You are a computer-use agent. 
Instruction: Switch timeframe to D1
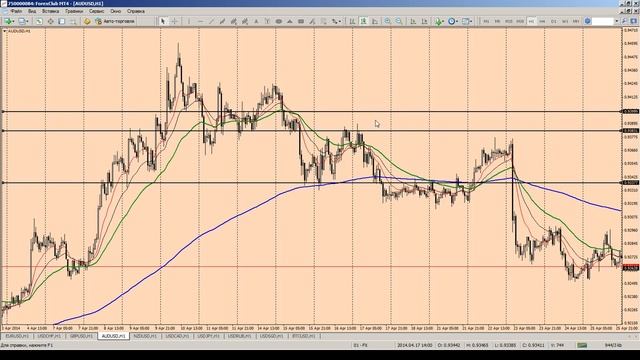553,21
